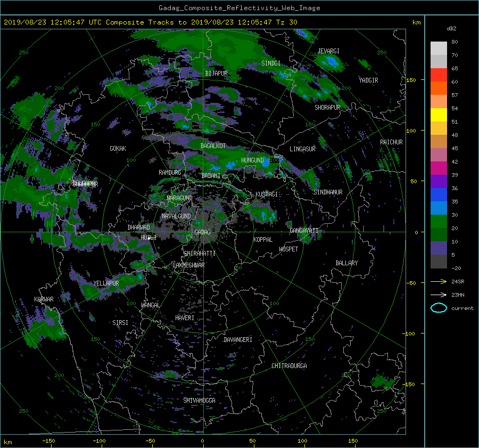This screenshot has height=448, width=479.
Task: Click the light blue 30 dBZ swatch
Action: [439, 208]
